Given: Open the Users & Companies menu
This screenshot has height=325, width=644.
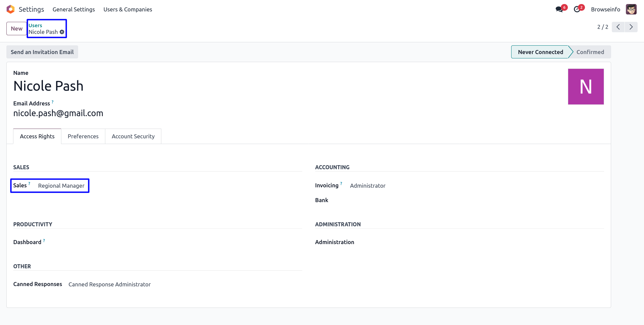Looking at the screenshot, I should pyautogui.click(x=128, y=9).
